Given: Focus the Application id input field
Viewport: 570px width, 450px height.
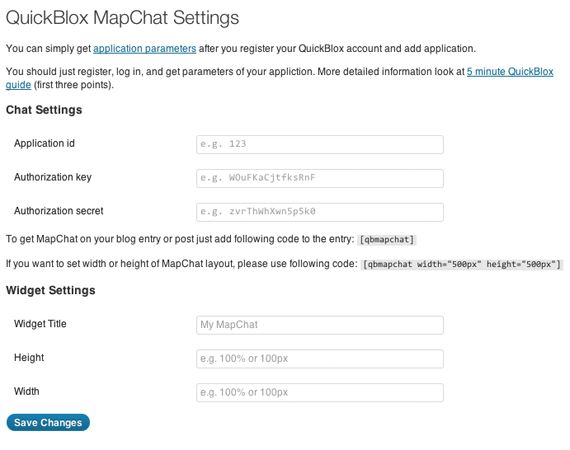Looking at the screenshot, I should click(320, 144).
